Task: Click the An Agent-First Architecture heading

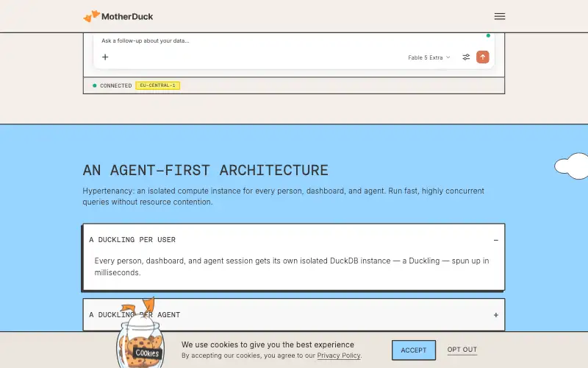Action: click(x=206, y=170)
